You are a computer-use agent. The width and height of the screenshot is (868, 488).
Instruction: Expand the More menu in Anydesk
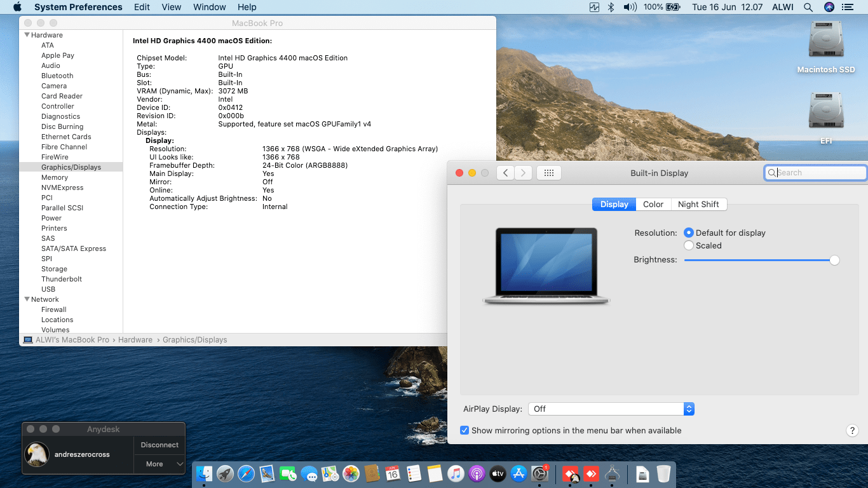click(x=159, y=464)
